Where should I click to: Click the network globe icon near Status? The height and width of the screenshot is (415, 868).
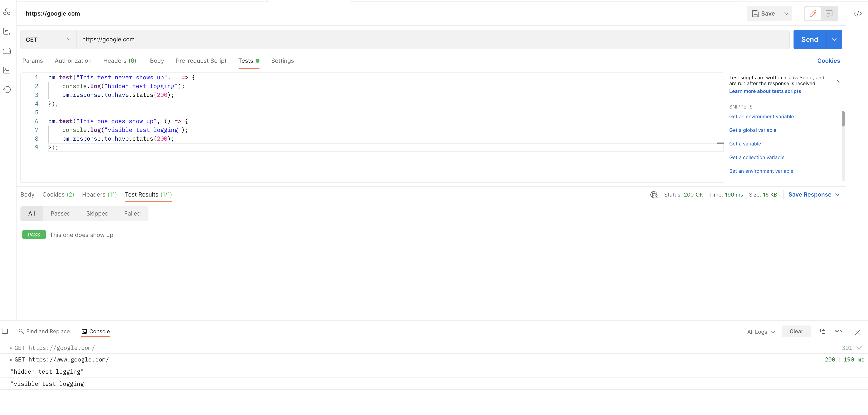654,195
